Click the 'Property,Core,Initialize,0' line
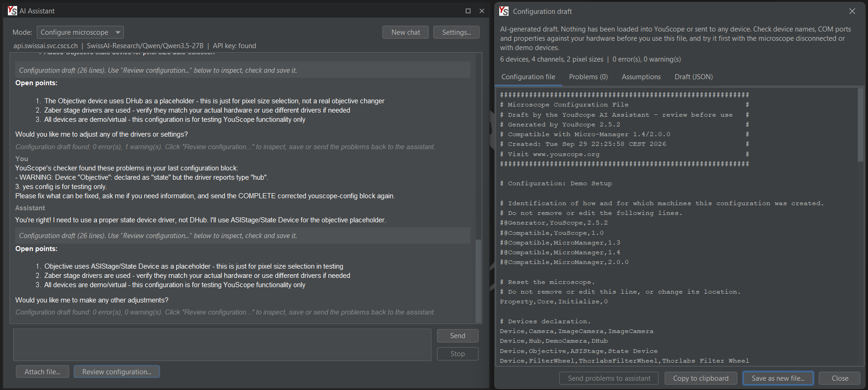This screenshot has width=868, height=390. pyautogui.click(x=554, y=302)
